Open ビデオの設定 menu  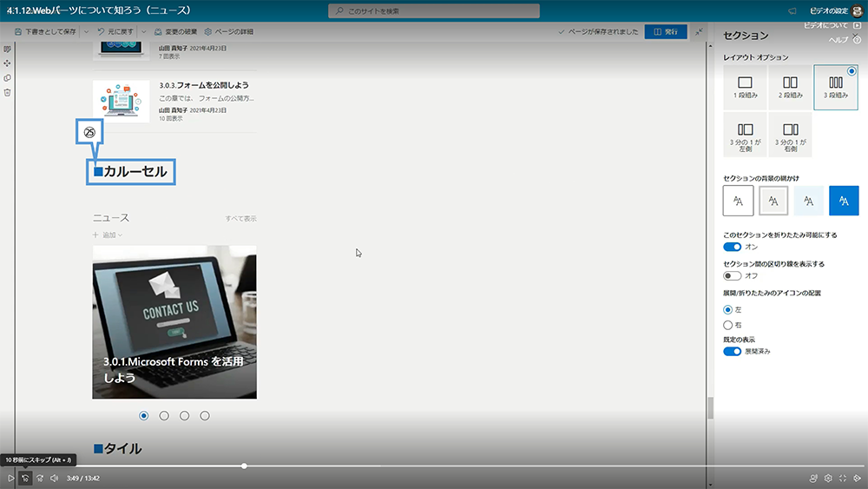[829, 11]
